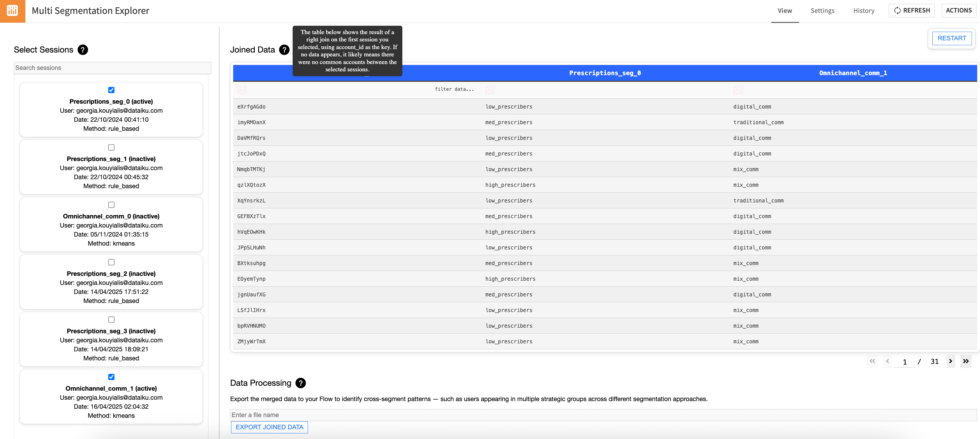Image resolution: width=980 pixels, height=439 pixels.
Task: Toggle the Aa icon in the Prescriptions_seg_0 filter
Action: point(490,90)
